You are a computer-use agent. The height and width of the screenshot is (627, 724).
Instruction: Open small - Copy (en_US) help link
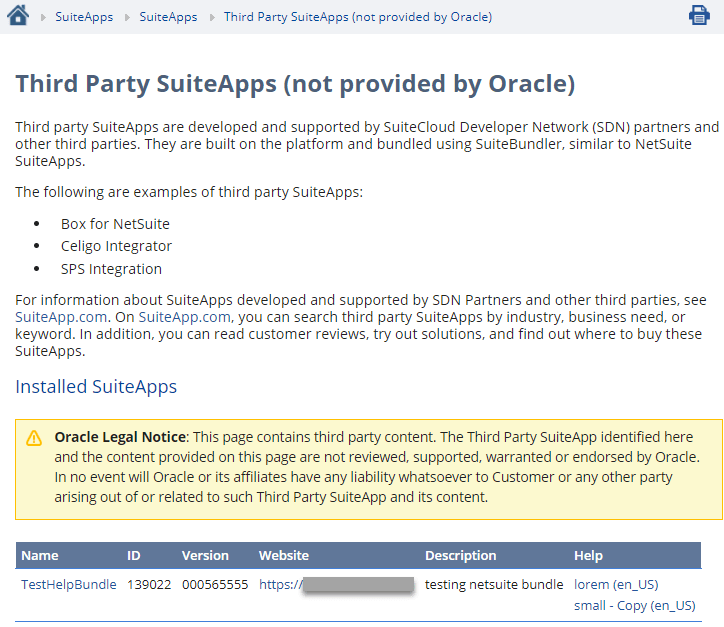point(634,605)
